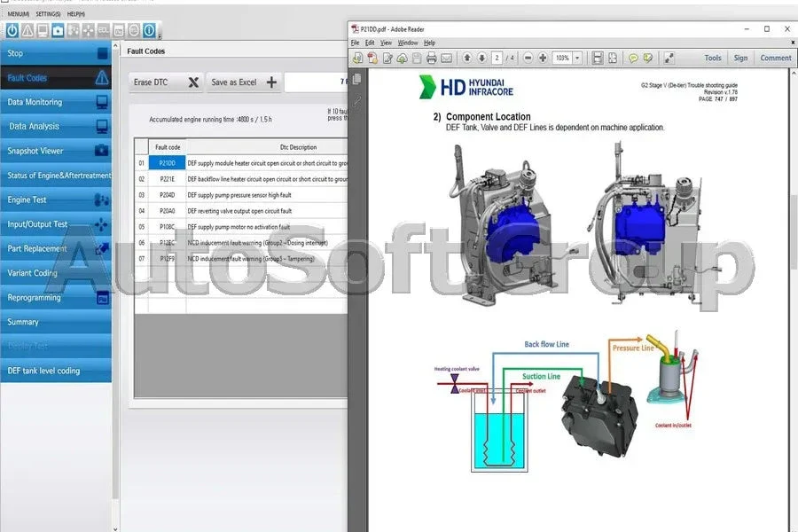Image resolution: width=798 pixels, height=532 pixels.
Task: Open Snapshot Viewer from sidebar
Action: 56,151
